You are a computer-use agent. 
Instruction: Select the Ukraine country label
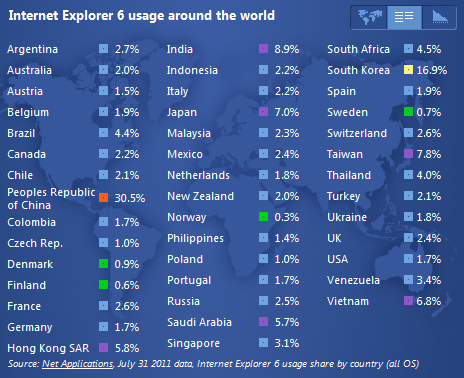click(x=347, y=217)
